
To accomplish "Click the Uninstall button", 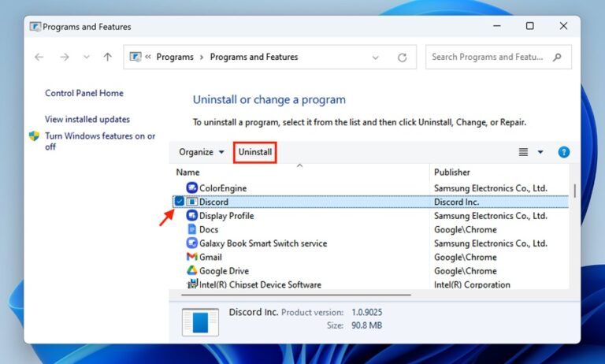I will coord(255,152).
